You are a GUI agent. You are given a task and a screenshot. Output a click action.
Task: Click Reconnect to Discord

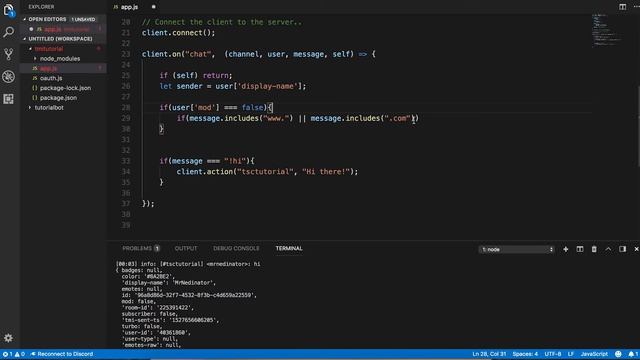pyautogui.click(x=62, y=354)
